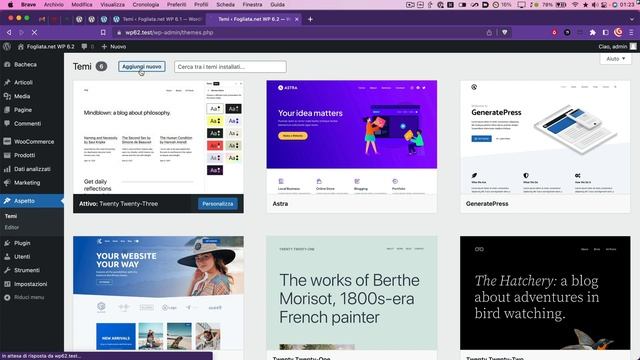Click Personalizza on Twenty Twenty-Three

tap(218, 204)
